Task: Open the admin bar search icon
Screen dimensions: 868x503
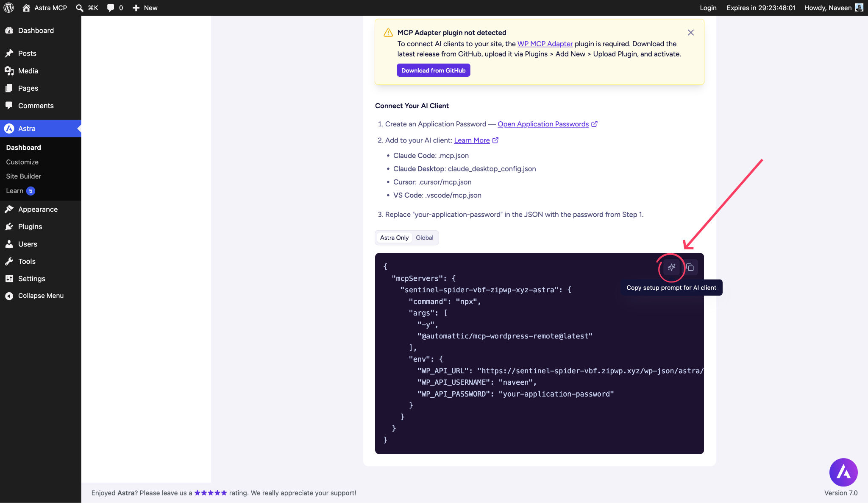Action: pos(79,8)
